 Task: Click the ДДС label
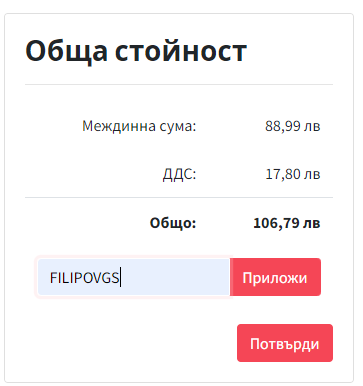pyautogui.click(x=180, y=174)
